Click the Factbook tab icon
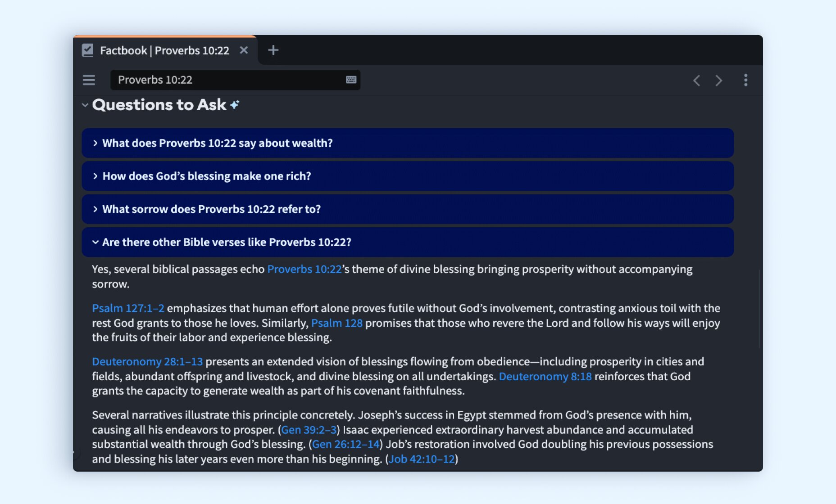Image resolution: width=836 pixels, height=504 pixels. (x=88, y=50)
